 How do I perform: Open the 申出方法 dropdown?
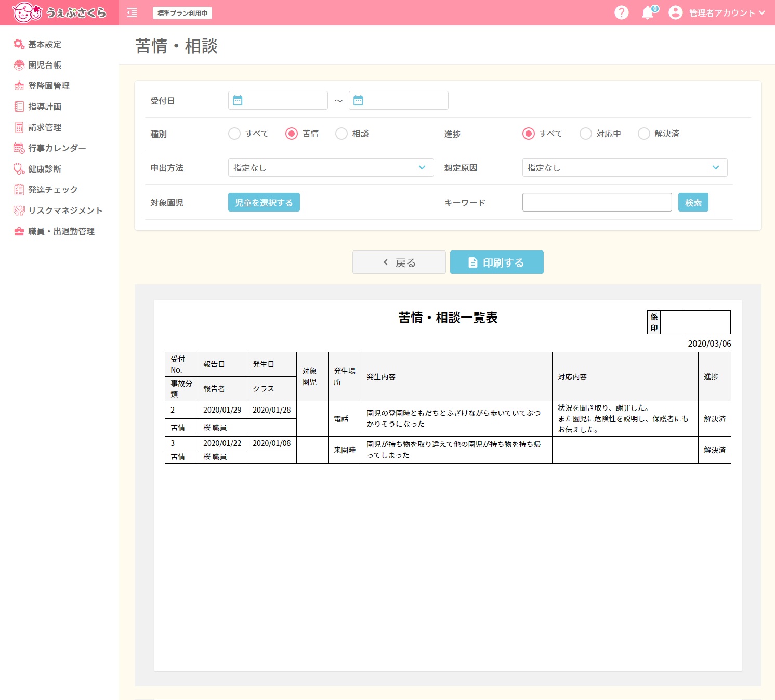pos(331,167)
